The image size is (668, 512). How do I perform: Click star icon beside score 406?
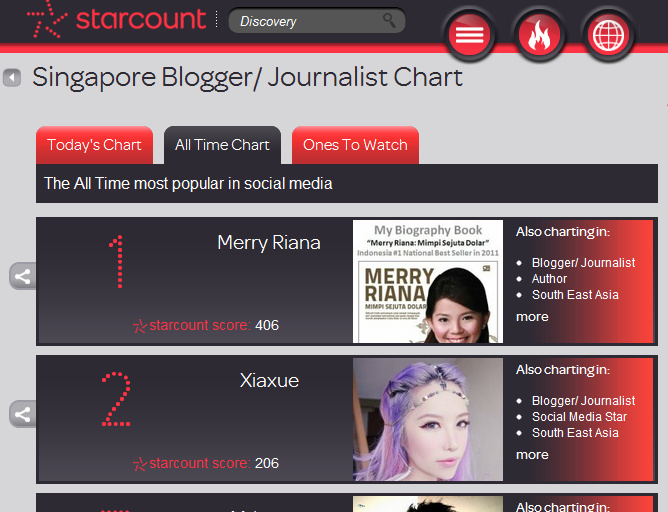[140, 326]
